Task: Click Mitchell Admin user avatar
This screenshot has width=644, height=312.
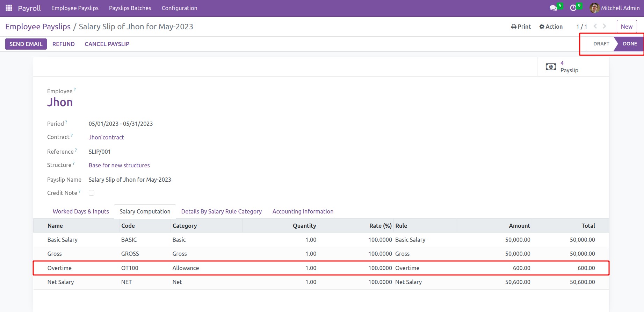Action: (594, 8)
